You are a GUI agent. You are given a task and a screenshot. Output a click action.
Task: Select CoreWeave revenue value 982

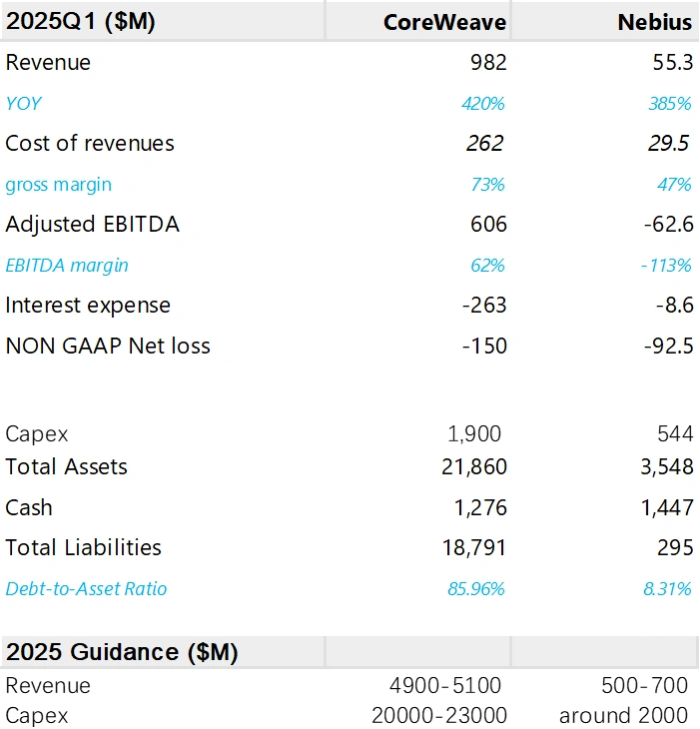488,62
